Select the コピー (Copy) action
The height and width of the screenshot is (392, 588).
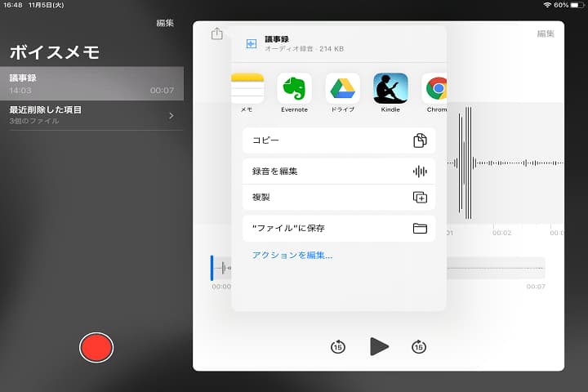point(339,140)
